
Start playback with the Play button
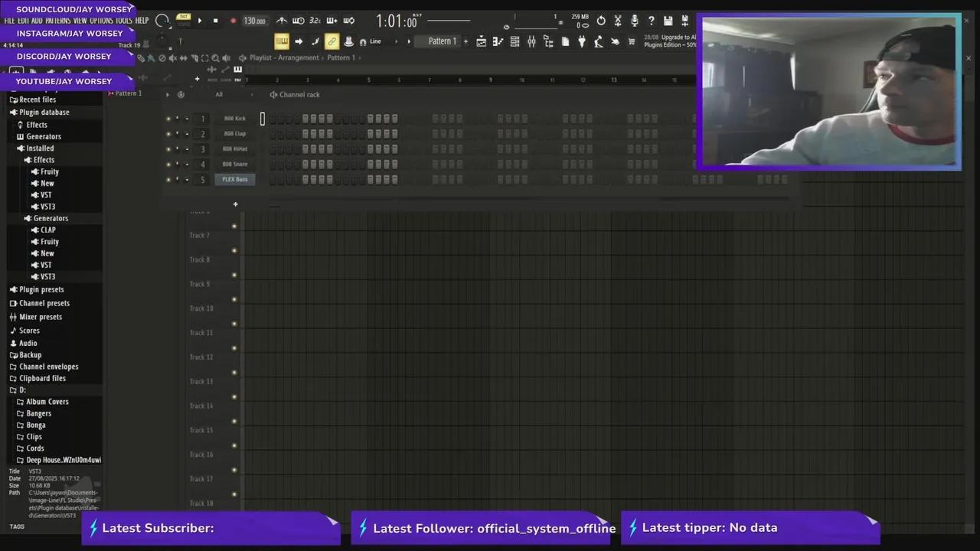coord(200,21)
